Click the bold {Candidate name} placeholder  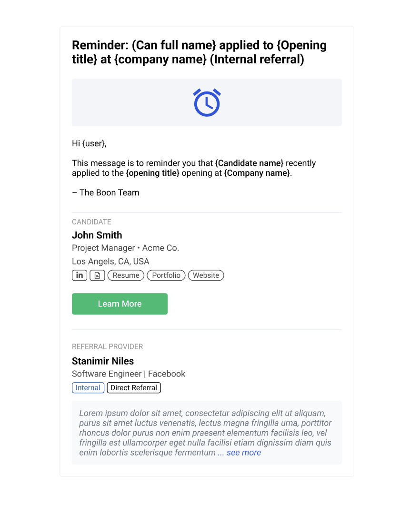[x=250, y=163]
